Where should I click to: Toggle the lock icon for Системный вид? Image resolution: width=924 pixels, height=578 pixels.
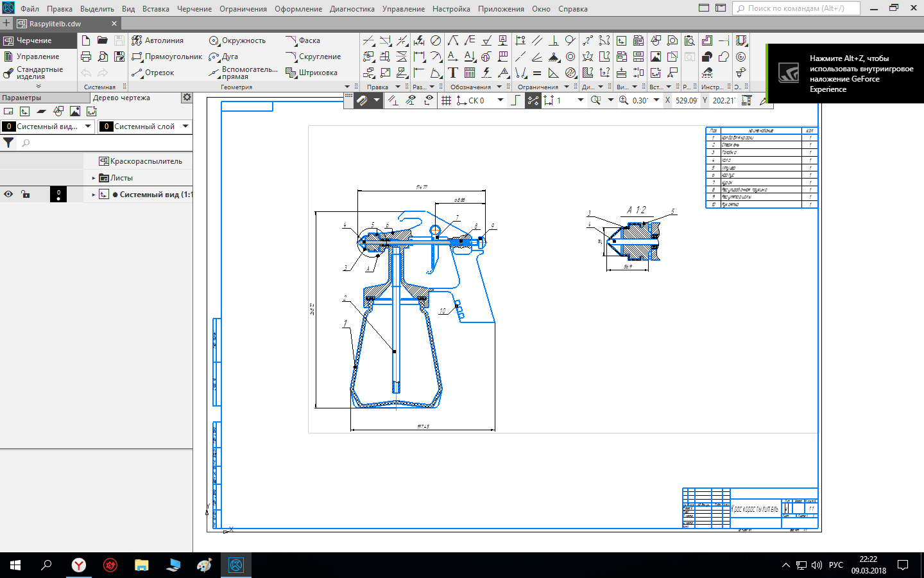click(x=26, y=195)
